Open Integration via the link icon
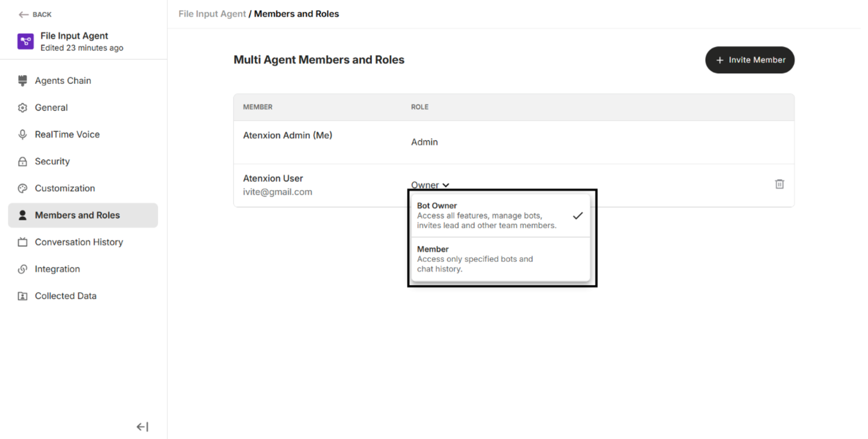 pos(22,269)
